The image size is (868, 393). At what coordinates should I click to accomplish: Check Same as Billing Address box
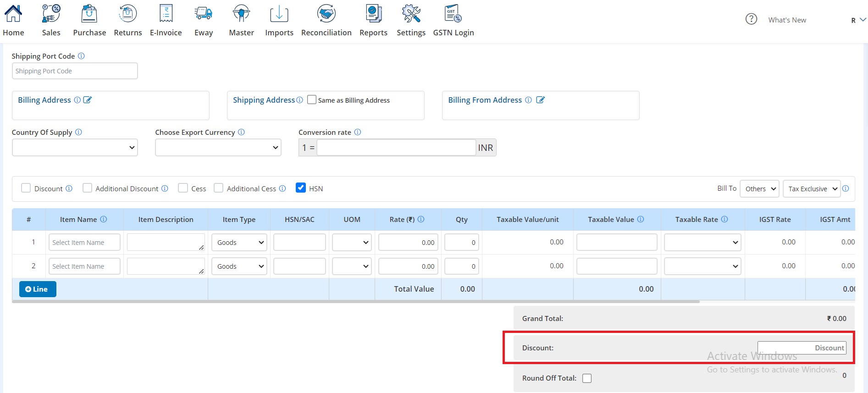pyautogui.click(x=312, y=100)
